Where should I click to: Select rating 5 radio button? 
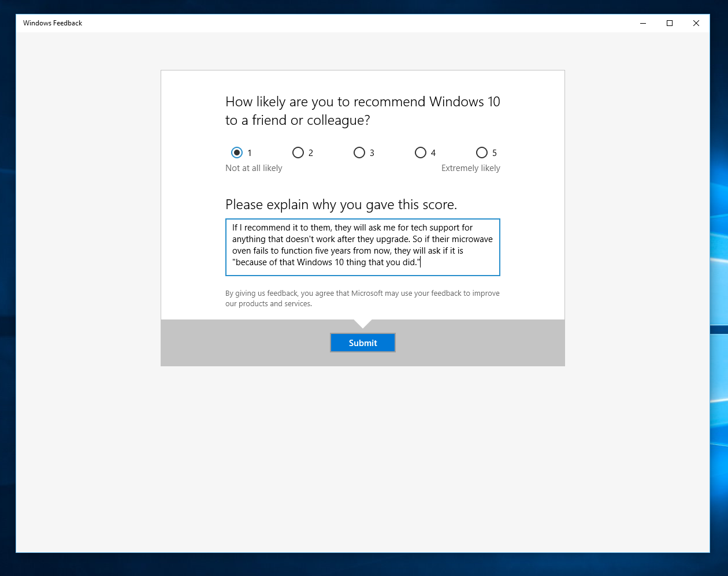482,153
